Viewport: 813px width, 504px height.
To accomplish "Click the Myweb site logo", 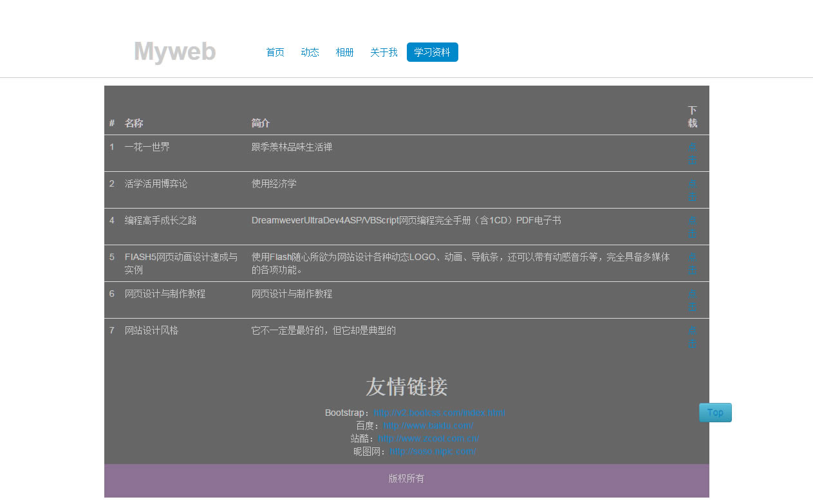I will click(174, 52).
